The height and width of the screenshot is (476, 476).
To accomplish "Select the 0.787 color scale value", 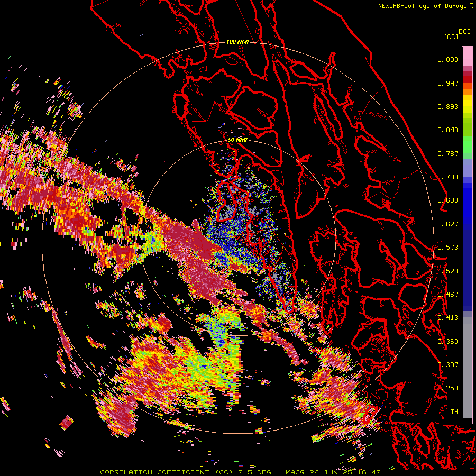I will click(x=448, y=153).
